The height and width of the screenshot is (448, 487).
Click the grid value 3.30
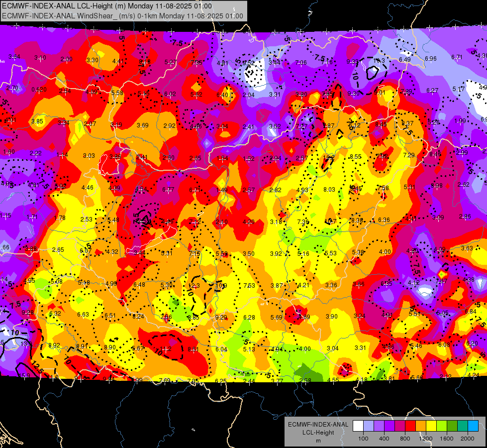click(x=93, y=60)
